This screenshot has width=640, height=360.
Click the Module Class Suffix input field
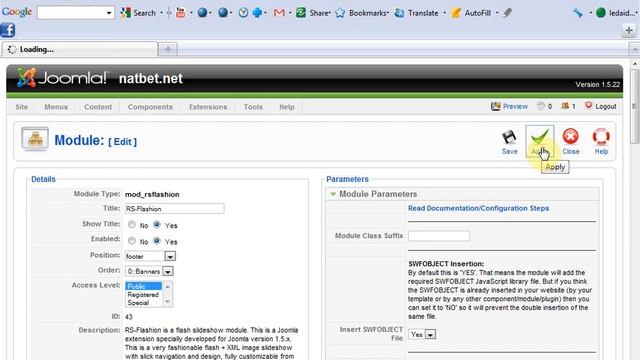(x=439, y=236)
